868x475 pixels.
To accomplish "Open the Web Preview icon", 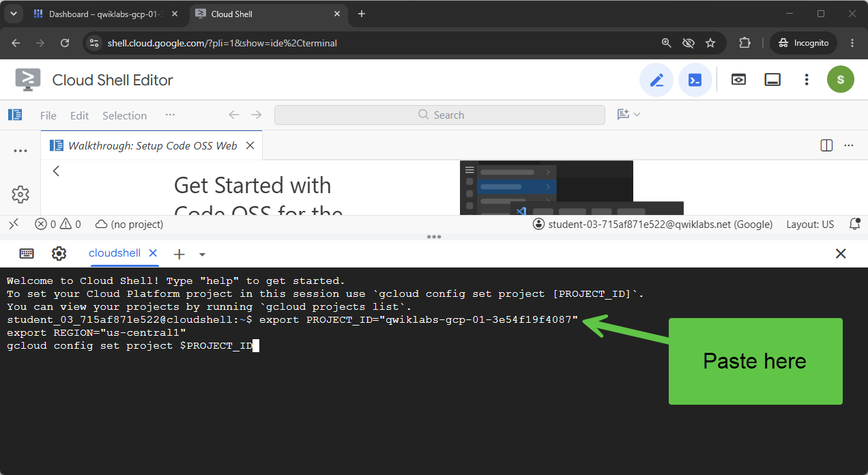I will pos(738,80).
